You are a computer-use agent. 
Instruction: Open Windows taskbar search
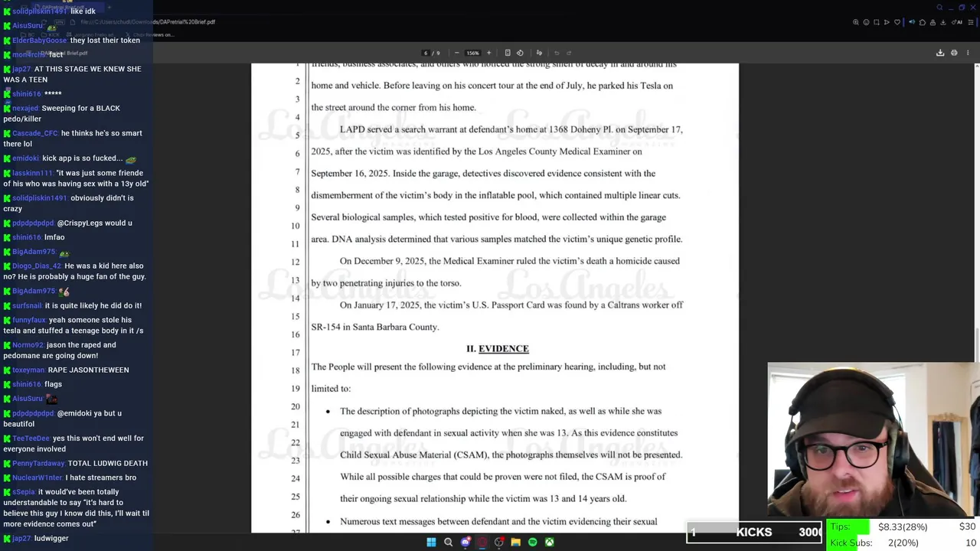click(x=448, y=542)
